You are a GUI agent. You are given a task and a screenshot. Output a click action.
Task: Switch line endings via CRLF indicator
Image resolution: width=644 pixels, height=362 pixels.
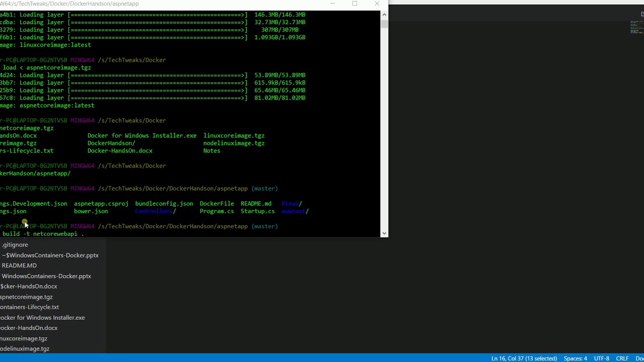click(622, 358)
